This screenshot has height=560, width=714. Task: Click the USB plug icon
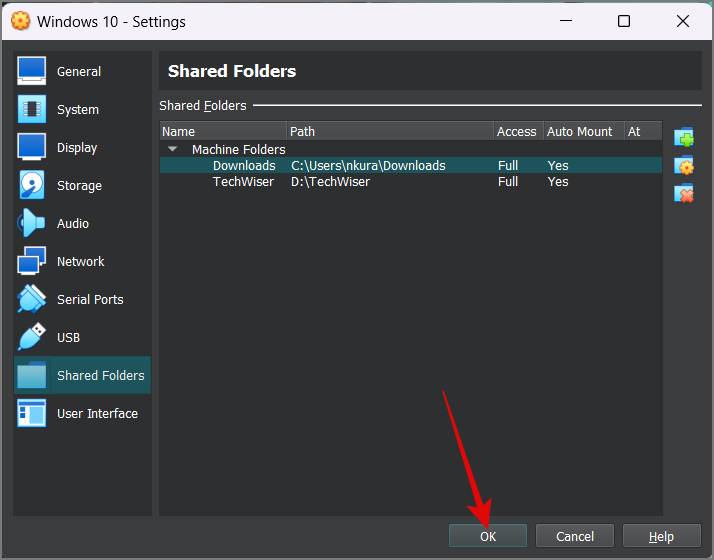click(x=31, y=337)
